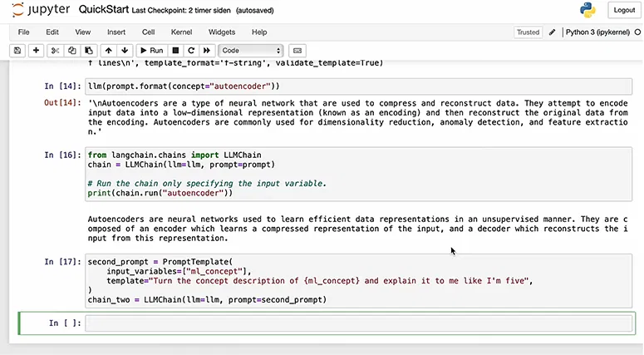Viewport: 644px width, 355px height.
Task: Restart the kernel with circular arrow icon
Action: click(190, 51)
